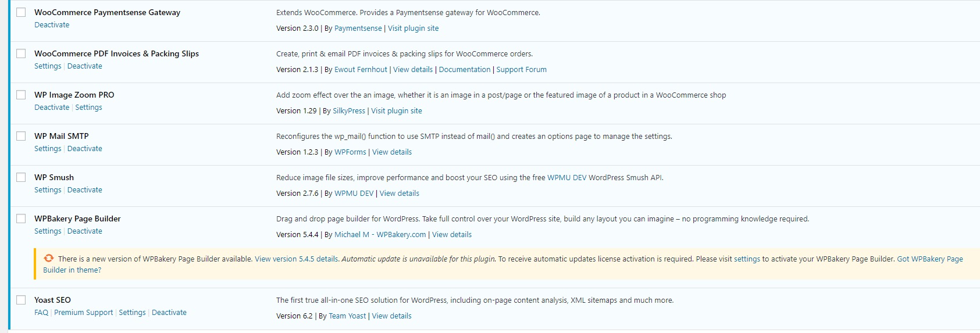Open Settings for WP Image Zoom PRO

[88, 108]
